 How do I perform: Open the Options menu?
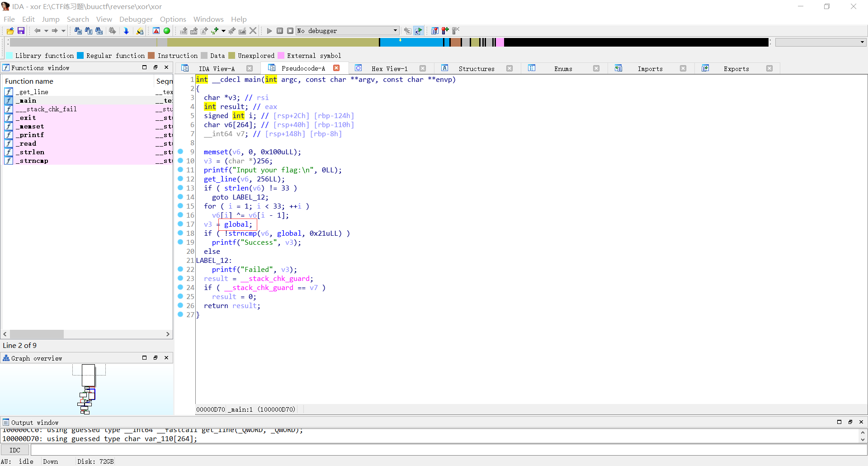point(173,19)
